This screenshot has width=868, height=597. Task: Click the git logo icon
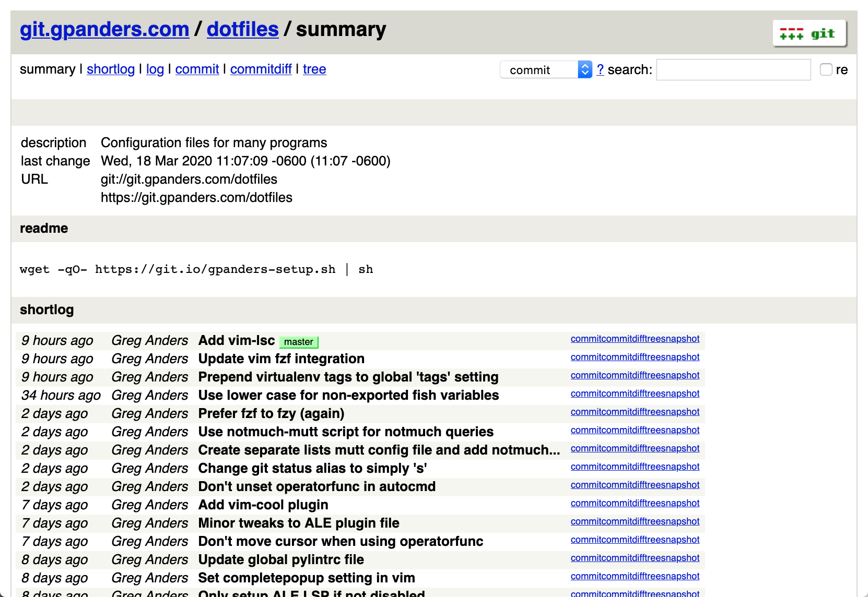tap(809, 32)
